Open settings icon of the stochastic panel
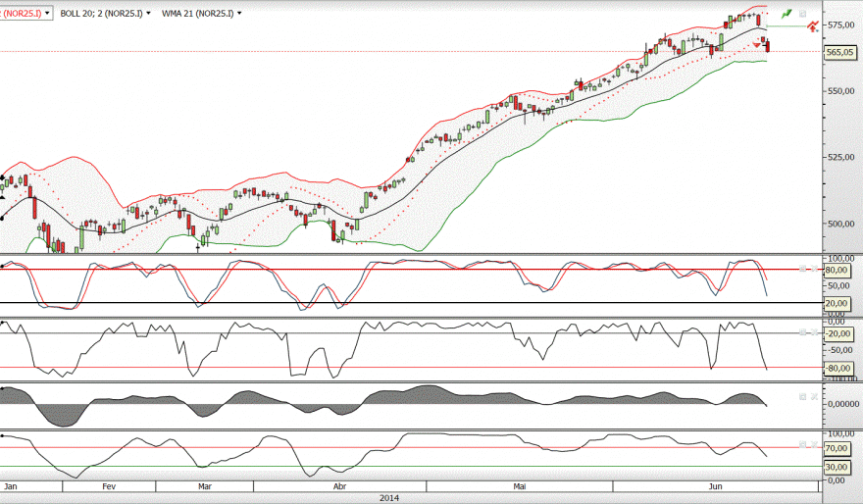This screenshot has height=504, width=863. (x=802, y=269)
